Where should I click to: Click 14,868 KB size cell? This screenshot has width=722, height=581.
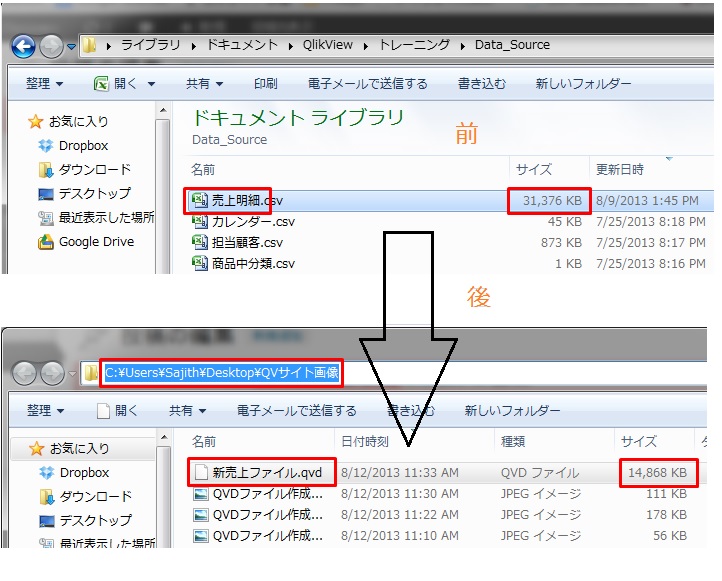pyautogui.click(x=658, y=473)
